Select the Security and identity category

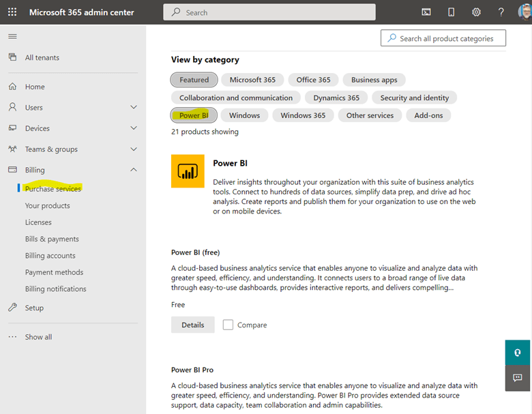tap(414, 98)
